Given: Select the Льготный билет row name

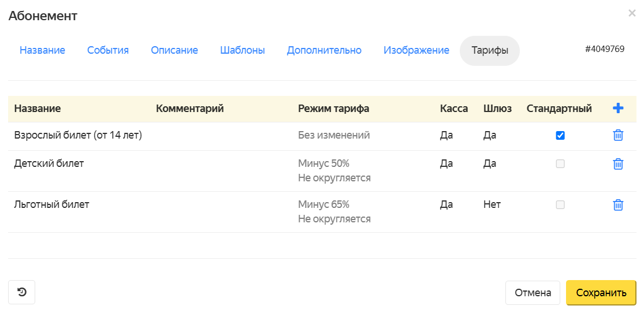Looking at the screenshot, I should click(x=52, y=204).
